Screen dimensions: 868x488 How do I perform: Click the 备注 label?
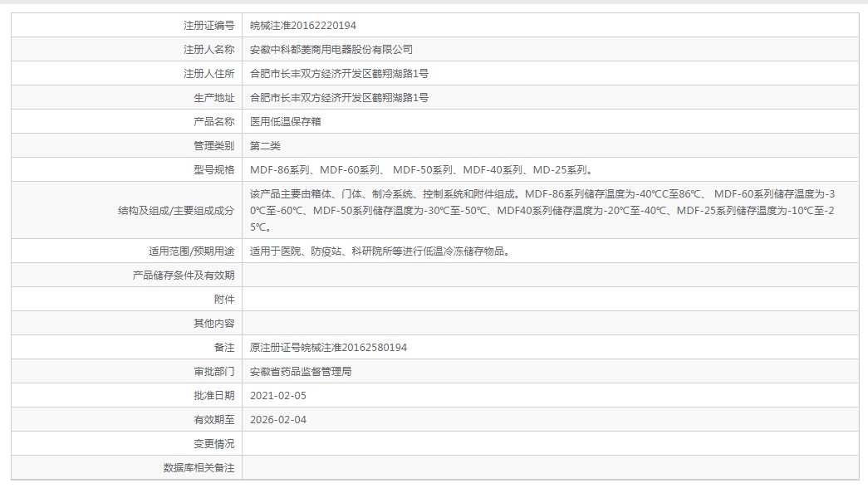tap(224, 348)
